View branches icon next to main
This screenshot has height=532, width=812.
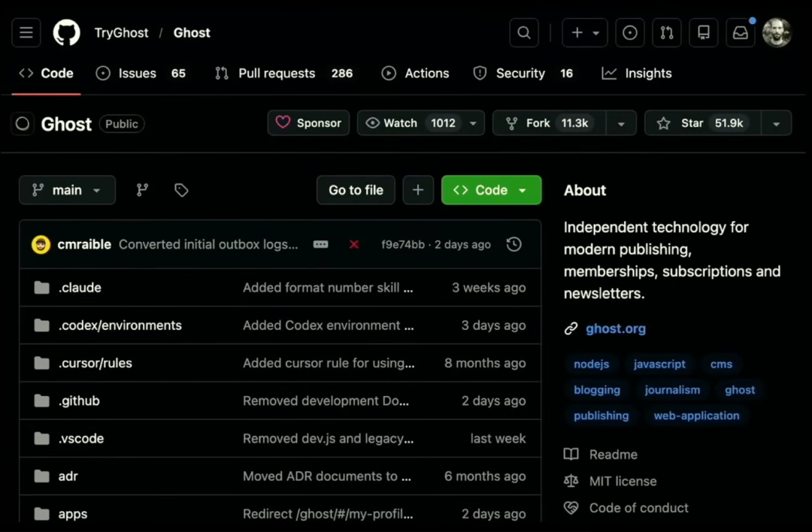point(142,190)
